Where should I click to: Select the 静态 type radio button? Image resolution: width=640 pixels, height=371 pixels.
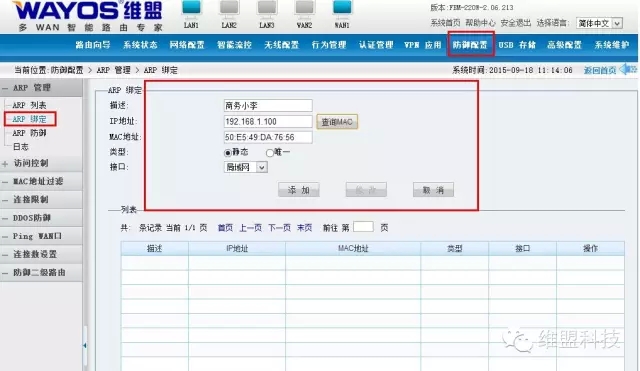(x=228, y=153)
